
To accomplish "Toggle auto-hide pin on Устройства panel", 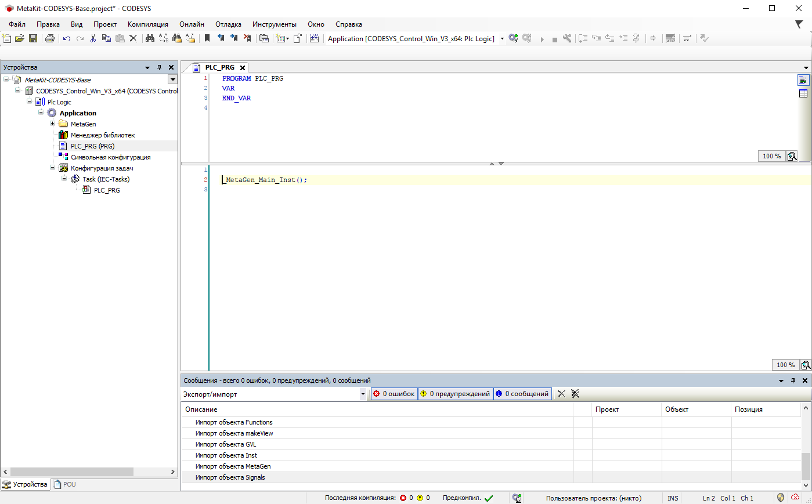I will (159, 67).
